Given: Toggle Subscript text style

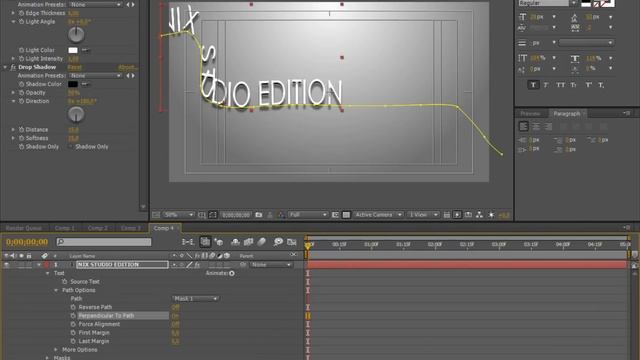Looking at the screenshot, I should [601, 85].
